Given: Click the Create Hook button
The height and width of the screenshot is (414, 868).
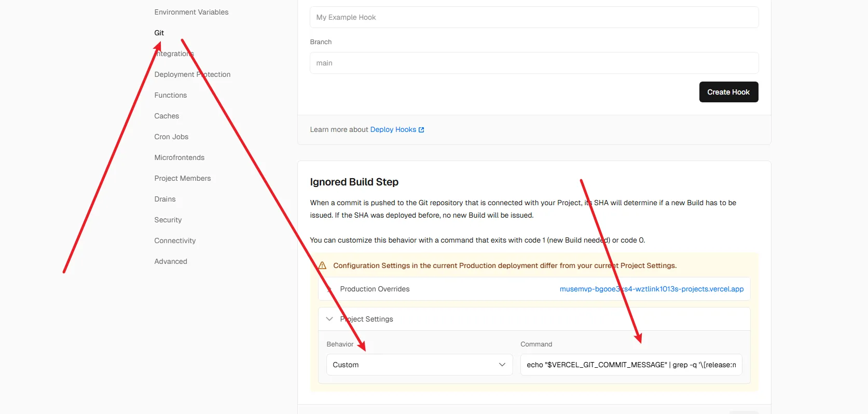Looking at the screenshot, I should pos(728,92).
